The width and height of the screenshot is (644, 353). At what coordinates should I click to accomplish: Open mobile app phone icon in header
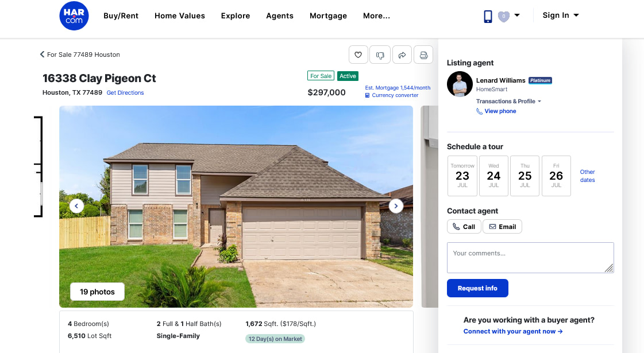488,17
